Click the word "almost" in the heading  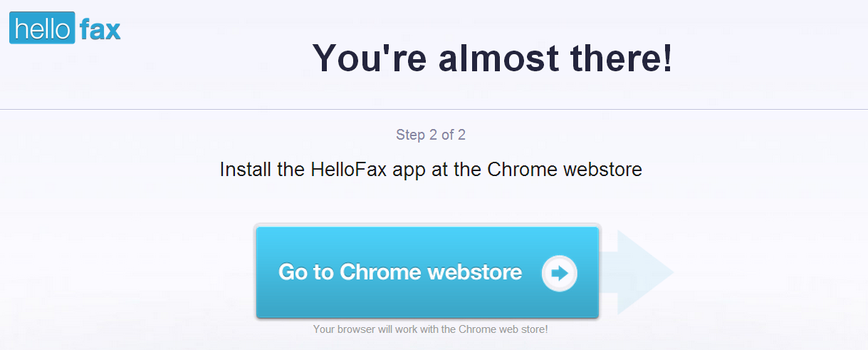498,58
